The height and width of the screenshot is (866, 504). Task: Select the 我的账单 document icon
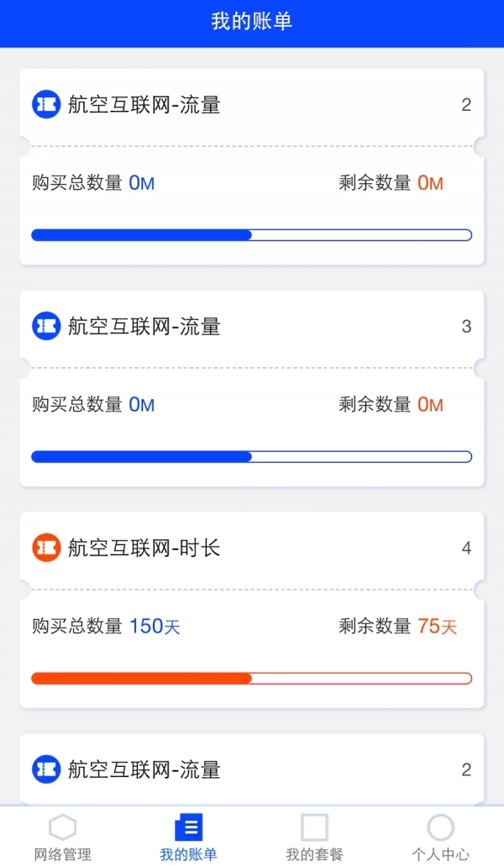[x=188, y=827]
